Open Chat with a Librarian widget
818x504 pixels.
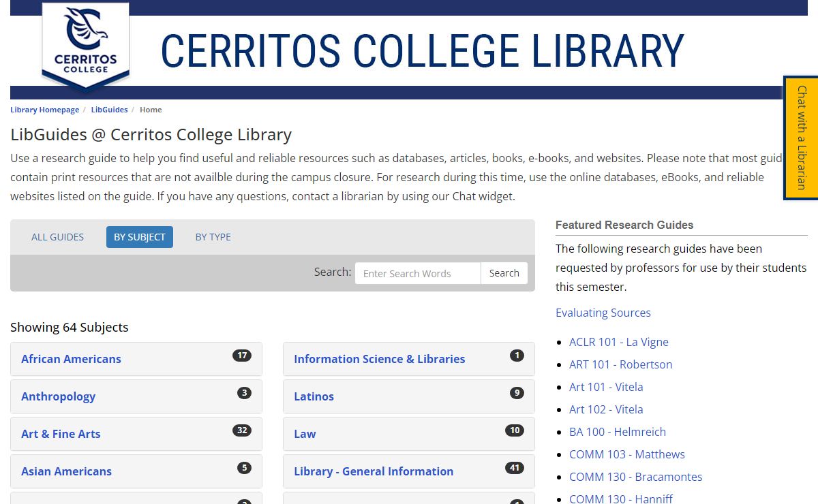click(801, 138)
